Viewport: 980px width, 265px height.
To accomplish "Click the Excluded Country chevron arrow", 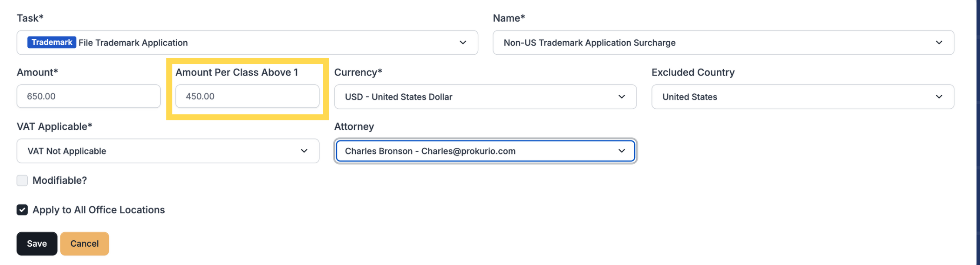I will [x=939, y=96].
